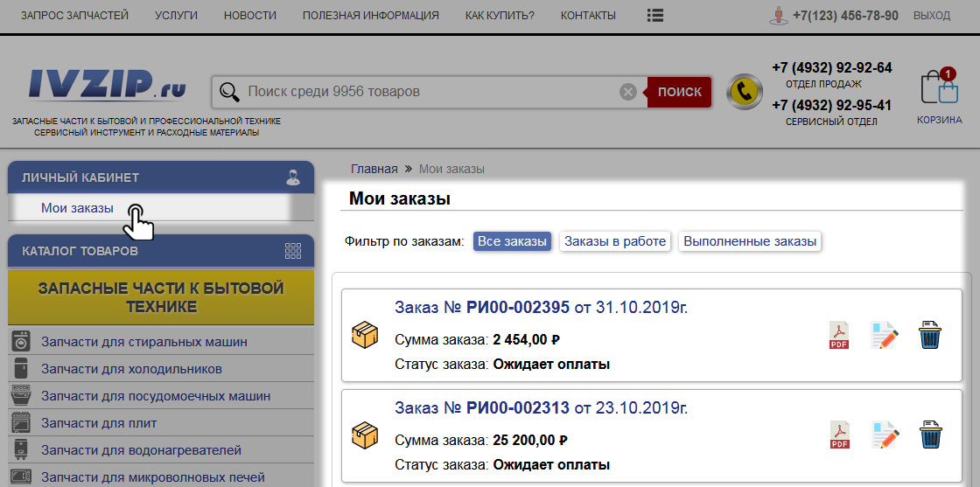Screen dimensions: 980x487
Task: Open PDF for order РИ00-002395
Action: click(x=839, y=336)
